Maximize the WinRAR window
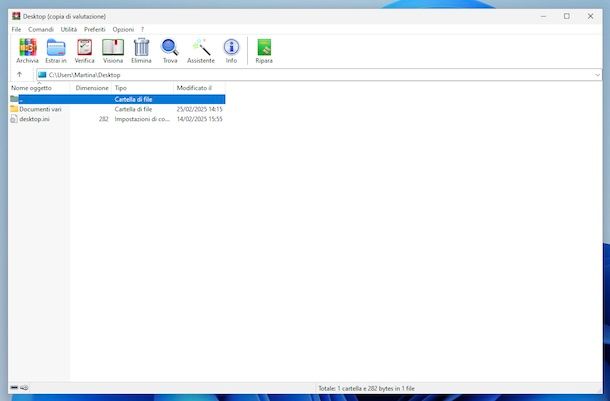 (567, 16)
